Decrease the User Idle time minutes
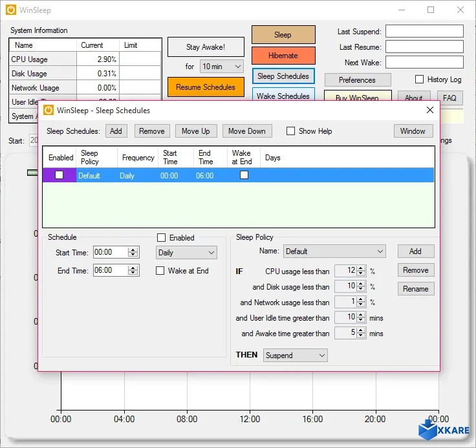The height and width of the screenshot is (448, 476). coord(361,320)
